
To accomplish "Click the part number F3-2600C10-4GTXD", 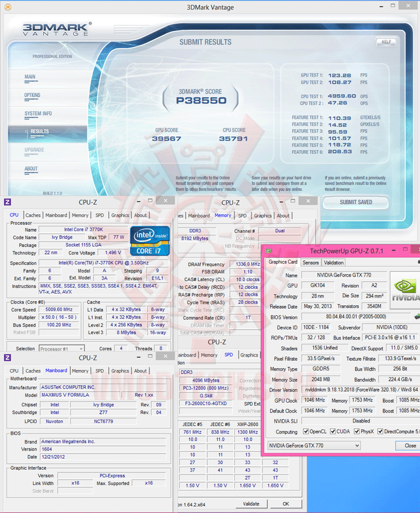I will pyautogui.click(x=206, y=403).
